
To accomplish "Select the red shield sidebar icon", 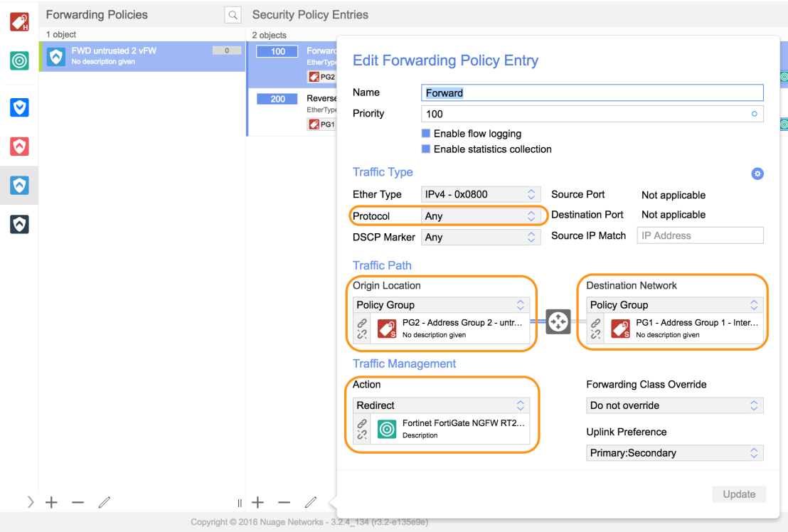I will (x=19, y=147).
